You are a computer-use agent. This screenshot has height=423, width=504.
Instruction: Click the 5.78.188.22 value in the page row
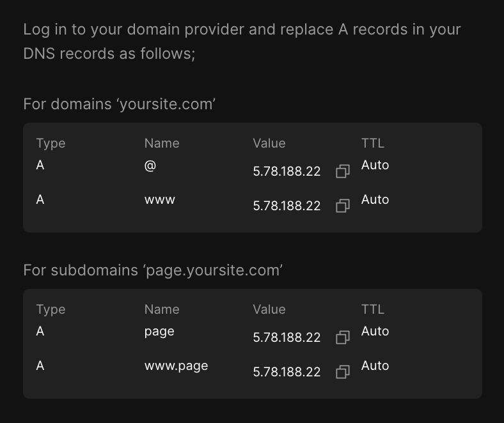[x=287, y=337]
